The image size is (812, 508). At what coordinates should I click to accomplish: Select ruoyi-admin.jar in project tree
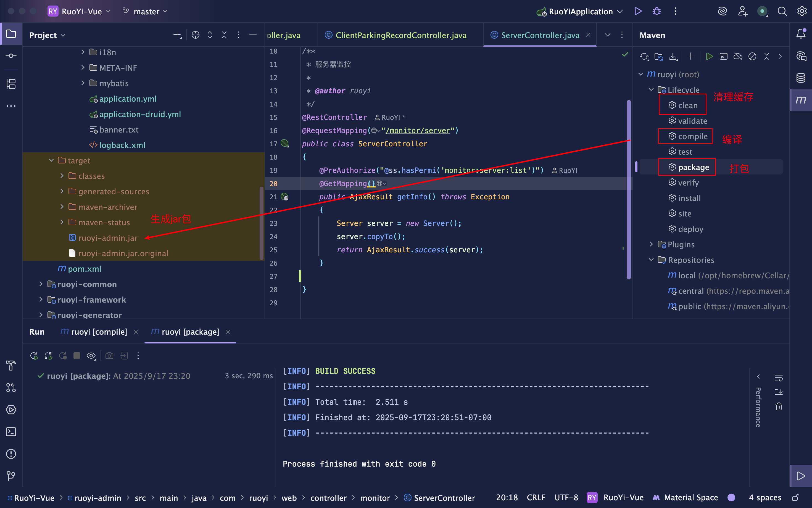[107, 238]
